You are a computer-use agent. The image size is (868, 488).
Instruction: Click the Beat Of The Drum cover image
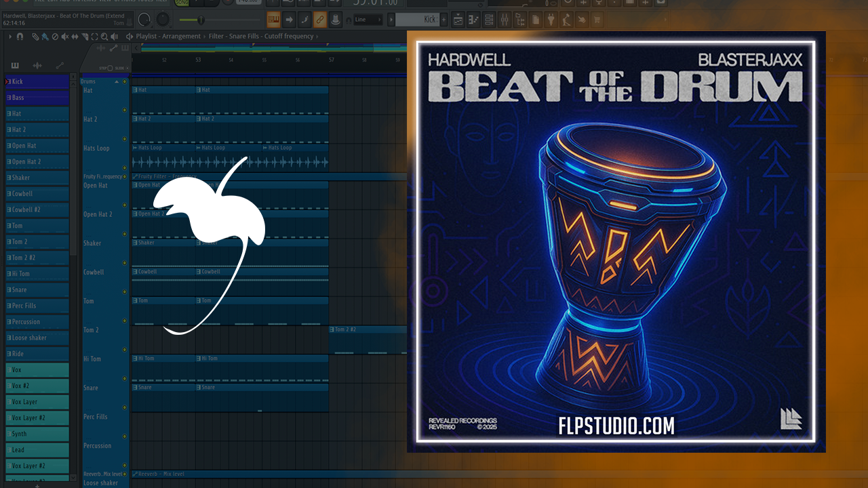(616, 241)
